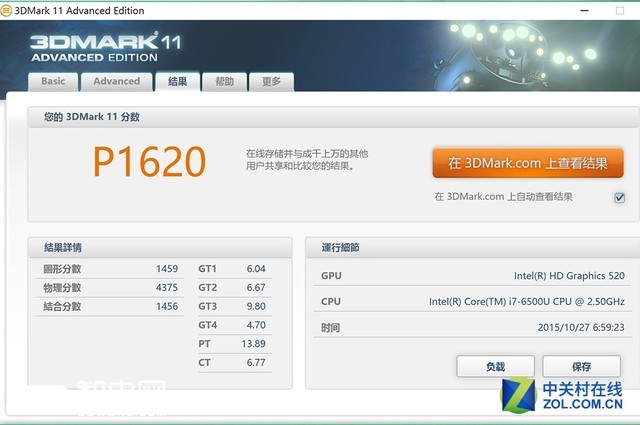Click the GT3 result 9.80
This screenshot has height=425, width=640.
coord(256,307)
